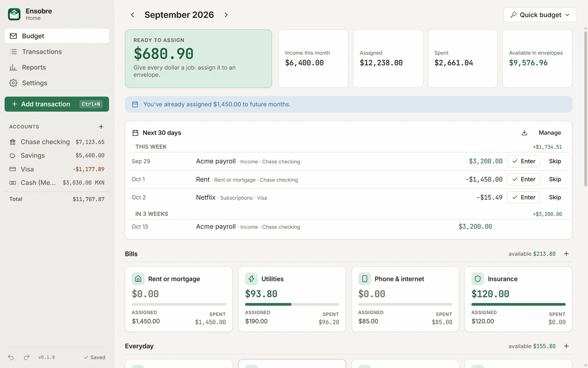
Task: Click the Utilities lightning icon
Action: tap(251, 279)
